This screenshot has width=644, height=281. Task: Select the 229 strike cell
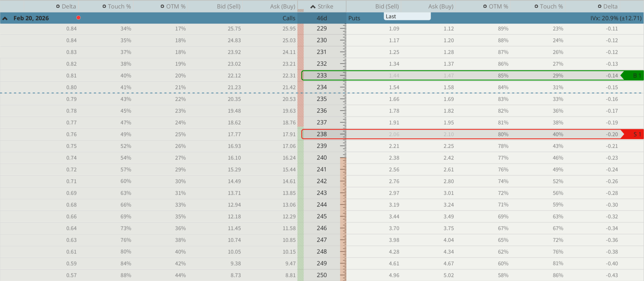click(322, 29)
